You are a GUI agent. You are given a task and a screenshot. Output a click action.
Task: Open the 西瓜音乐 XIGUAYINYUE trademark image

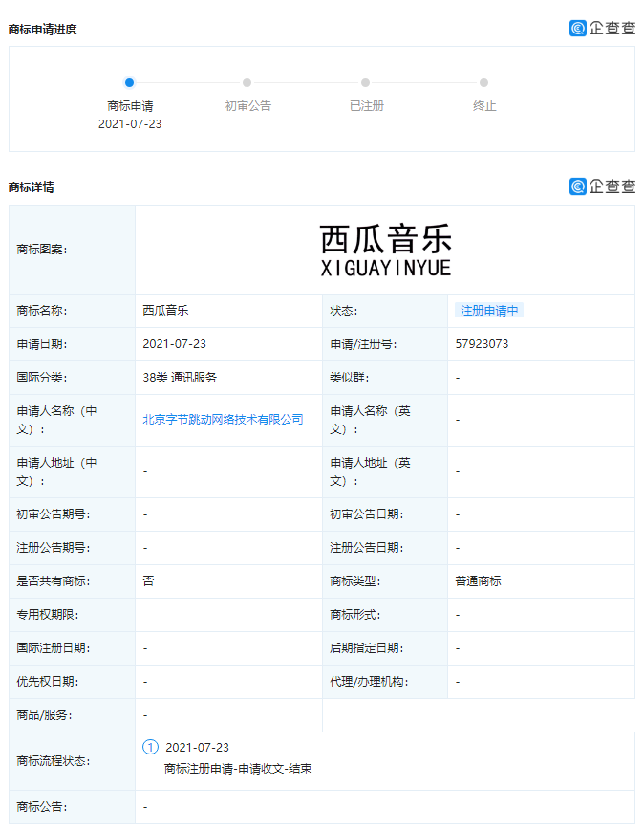[x=385, y=250]
